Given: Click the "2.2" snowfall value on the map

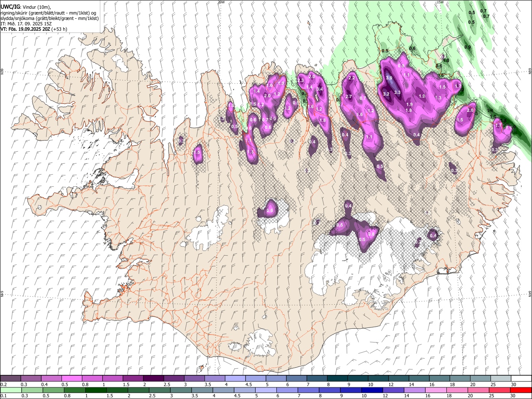Looking at the screenshot, I should (351, 78).
